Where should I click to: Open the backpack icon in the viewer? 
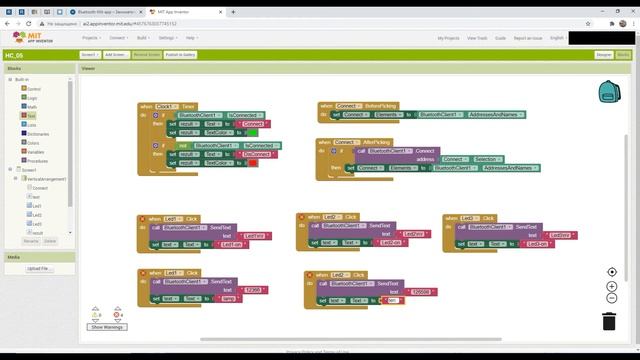609,91
